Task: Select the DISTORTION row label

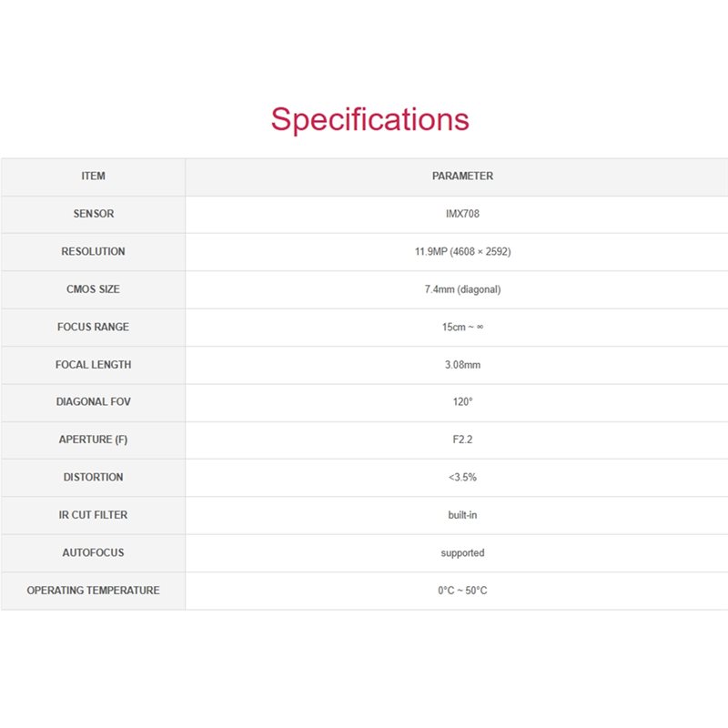Action: 94,477
